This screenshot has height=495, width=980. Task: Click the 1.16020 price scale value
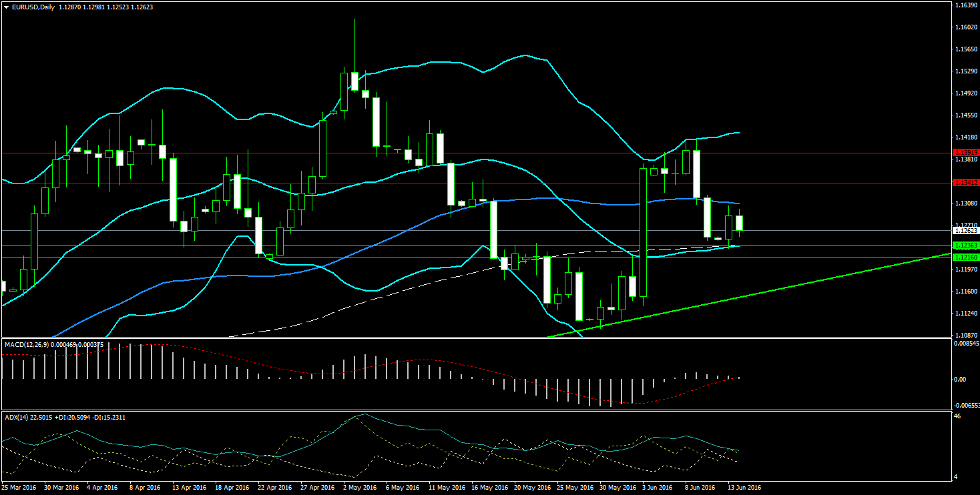pos(965,27)
